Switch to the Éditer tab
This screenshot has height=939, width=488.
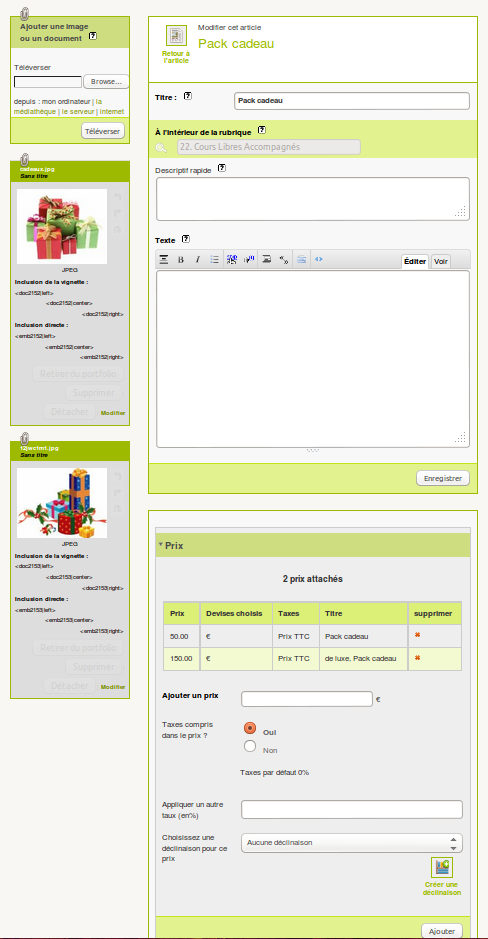pyautogui.click(x=415, y=262)
